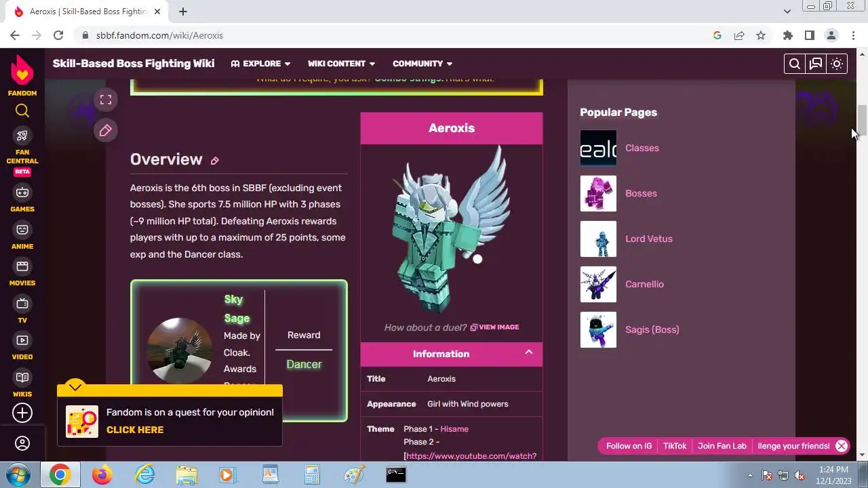The width and height of the screenshot is (868, 488).
Task: Collapse the Information infobox section
Action: [529, 352]
